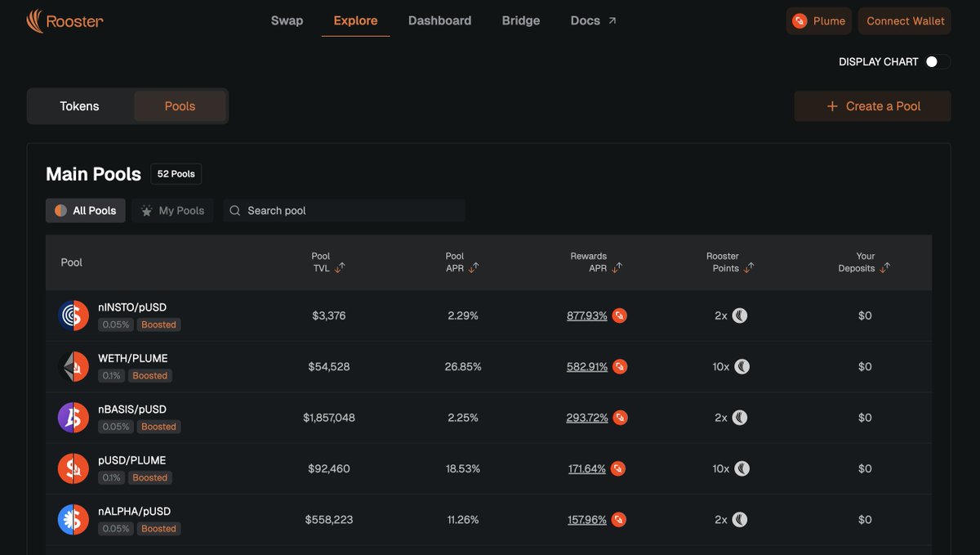Click TVL value $54,528

(x=329, y=367)
